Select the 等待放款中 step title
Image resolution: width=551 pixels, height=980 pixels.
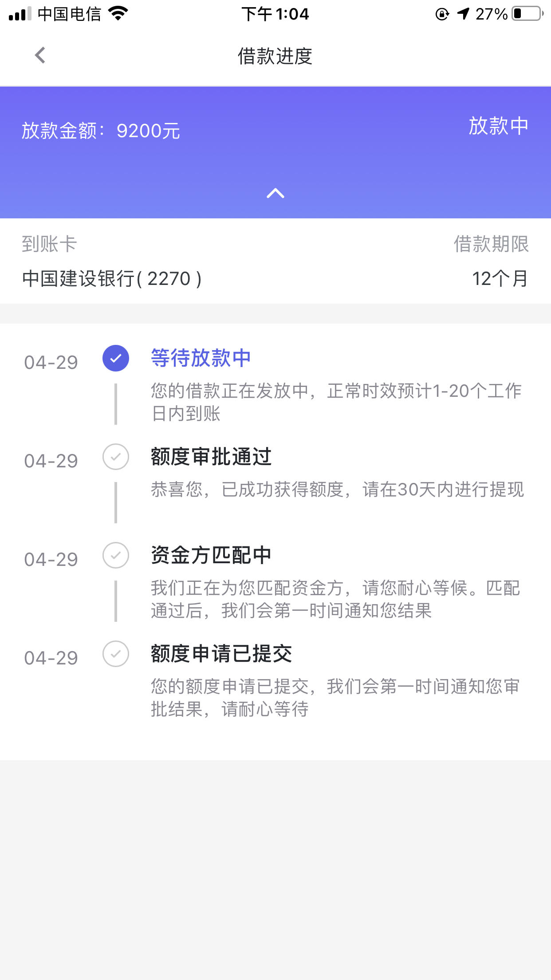(x=201, y=358)
